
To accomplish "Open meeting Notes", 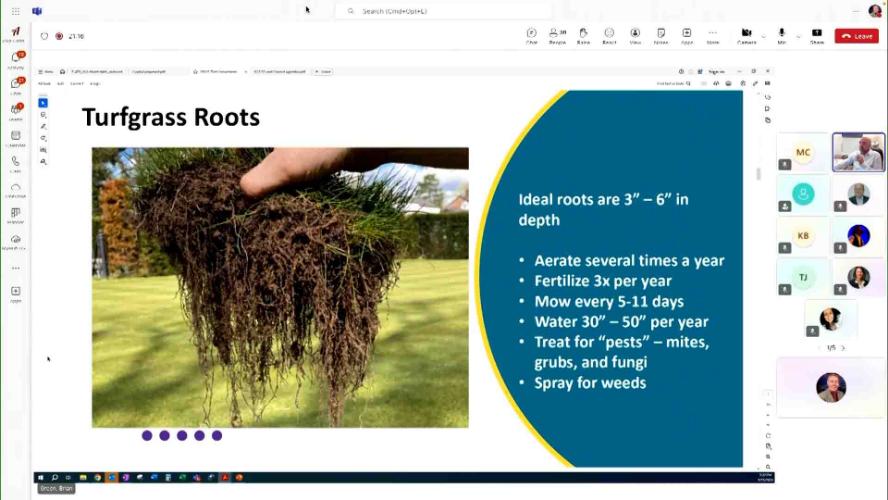I will click(x=661, y=35).
